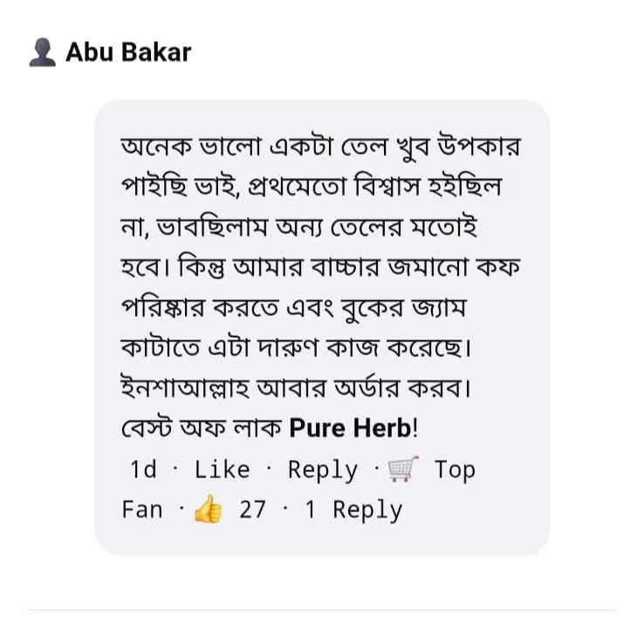Open the 1d timestamp link

pos(143,469)
